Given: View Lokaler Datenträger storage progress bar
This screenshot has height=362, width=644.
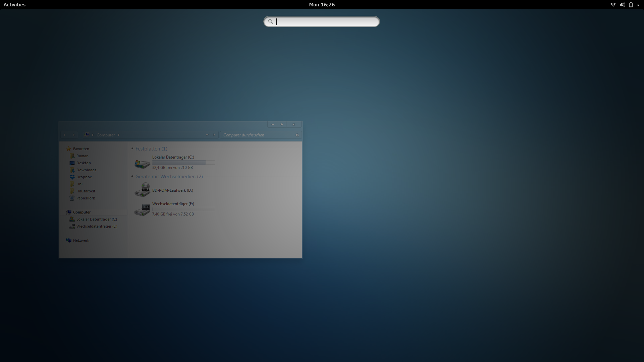Looking at the screenshot, I should click(183, 162).
